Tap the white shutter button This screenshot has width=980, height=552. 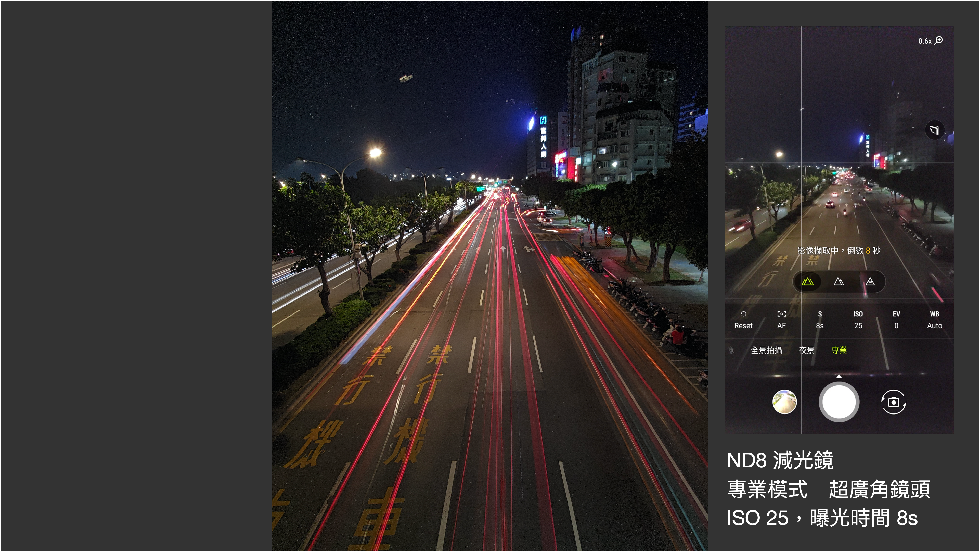click(x=839, y=402)
